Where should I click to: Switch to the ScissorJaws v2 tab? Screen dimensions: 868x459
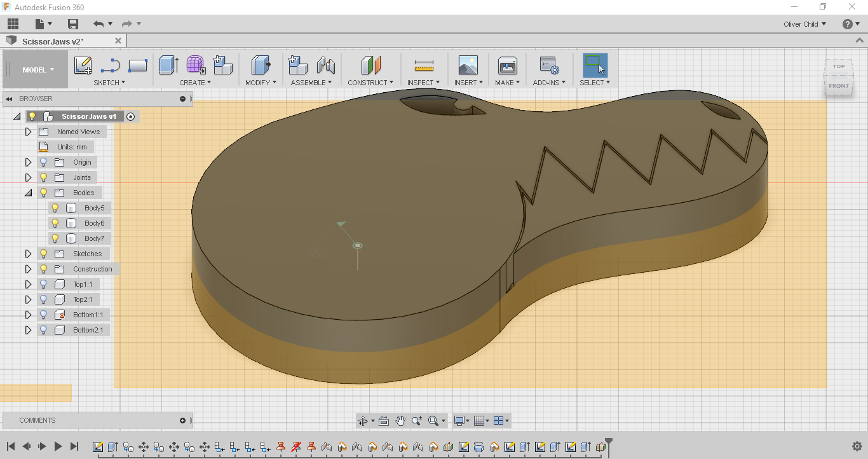(x=53, y=41)
